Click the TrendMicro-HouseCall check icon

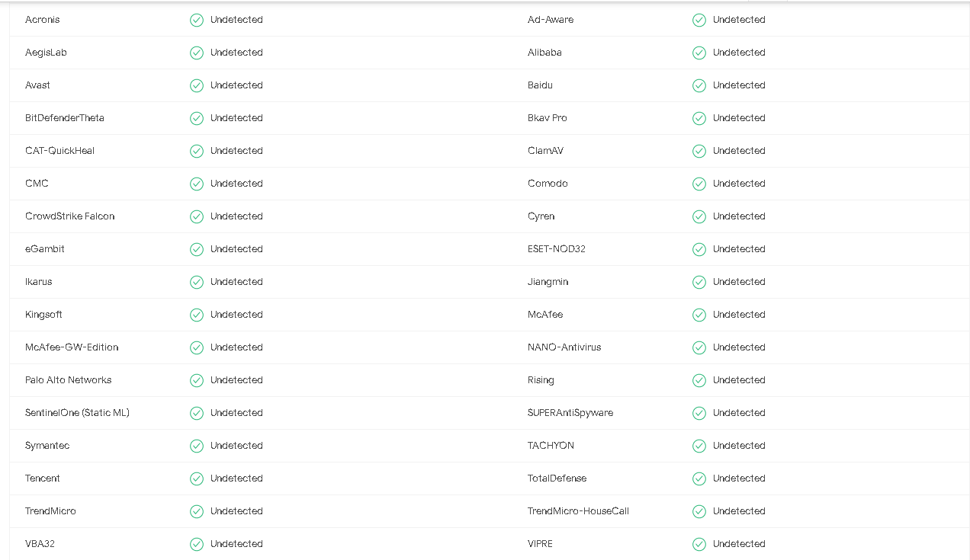click(699, 511)
